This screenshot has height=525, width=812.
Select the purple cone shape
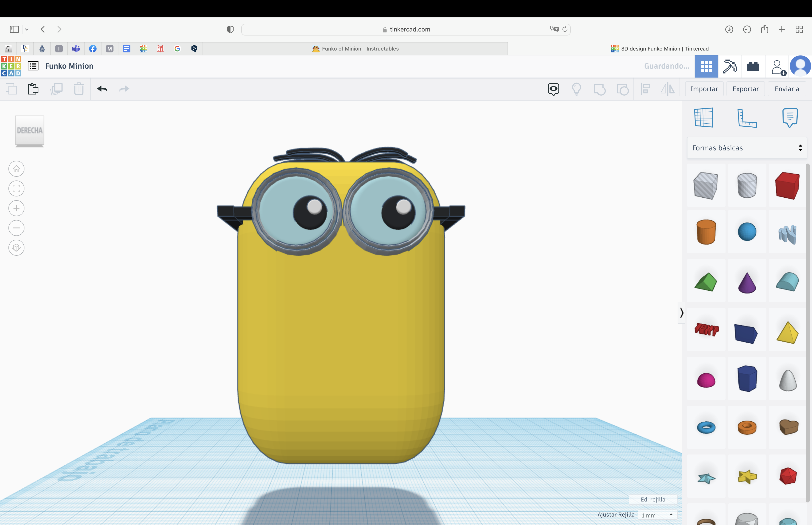(x=747, y=283)
